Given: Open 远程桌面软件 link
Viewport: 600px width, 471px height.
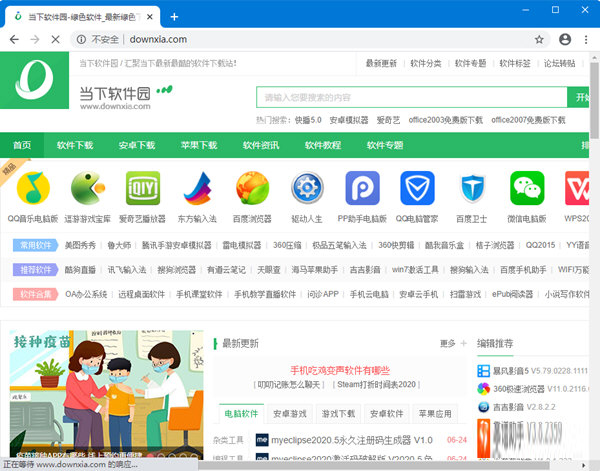Looking at the screenshot, I should pos(141,294).
